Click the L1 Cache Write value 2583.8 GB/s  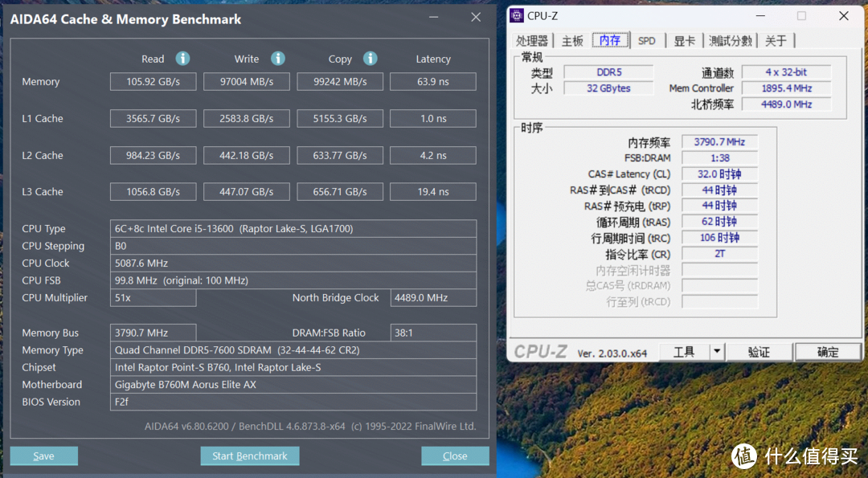(x=247, y=118)
